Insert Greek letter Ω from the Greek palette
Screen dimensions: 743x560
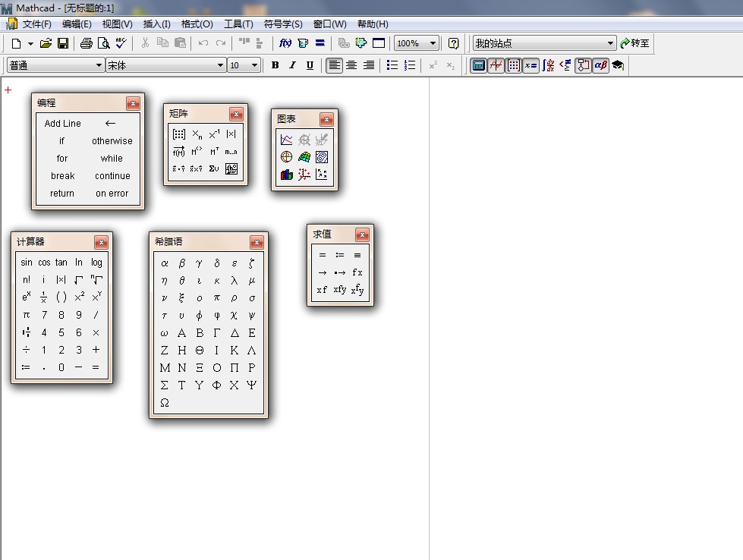click(165, 403)
